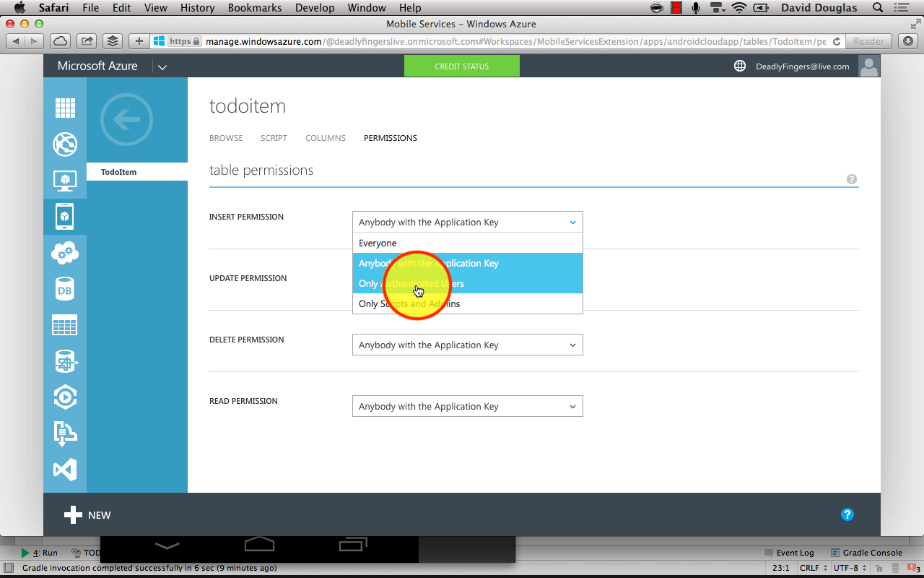The width and height of the screenshot is (924, 578).
Task: Click the NEW button in bottom bar
Action: point(87,515)
